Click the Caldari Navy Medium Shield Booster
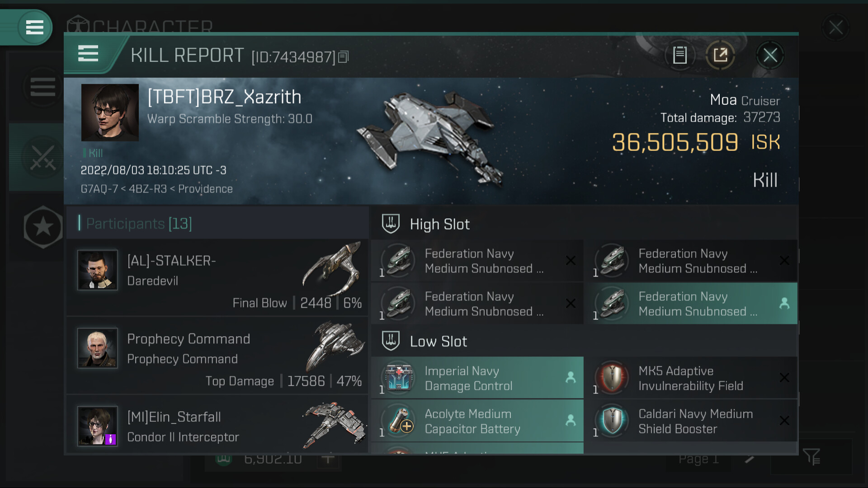Image resolution: width=868 pixels, height=488 pixels. pyautogui.click(x=694, y=421)
